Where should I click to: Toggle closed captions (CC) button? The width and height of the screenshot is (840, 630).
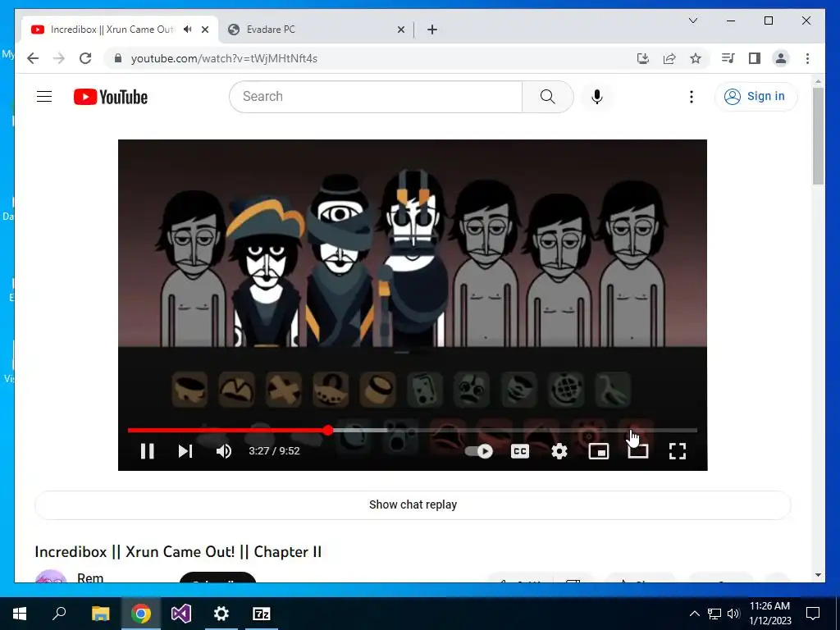coord(519,451)
